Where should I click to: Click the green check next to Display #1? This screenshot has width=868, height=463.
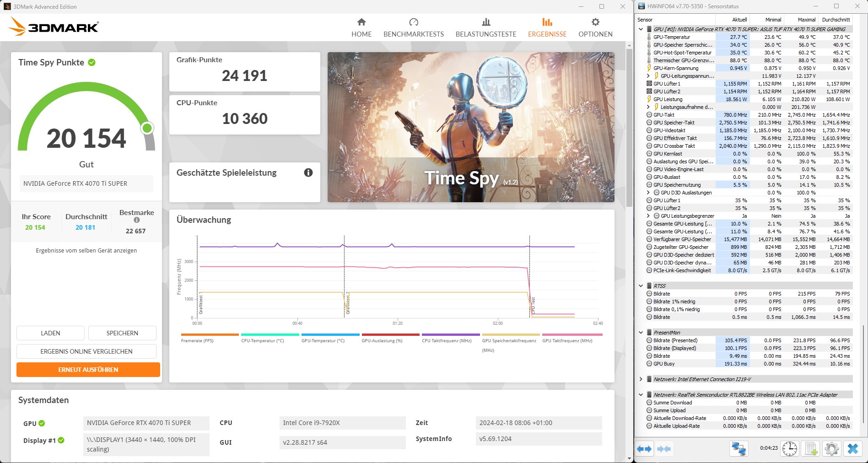(x=61, y=440)
